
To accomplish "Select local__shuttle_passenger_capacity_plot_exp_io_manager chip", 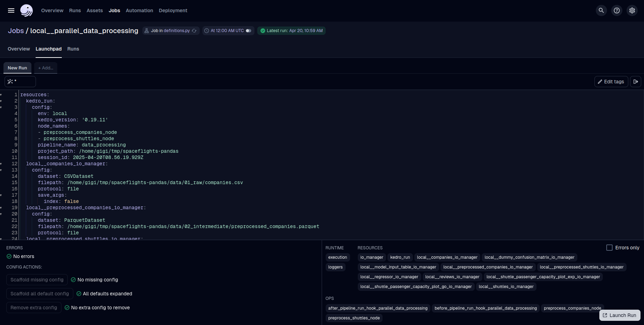I will 543,277.
